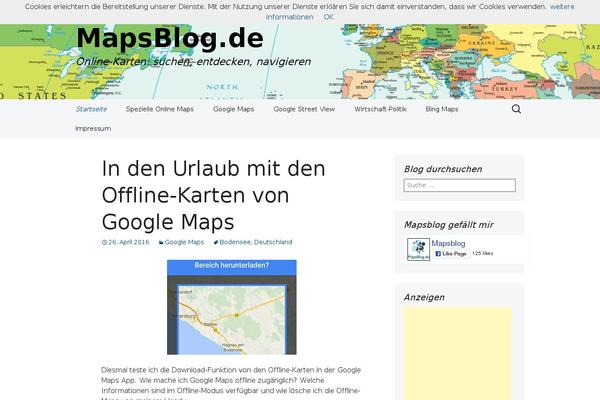This screenshot has height=400, width=600.
Task: Open the Mapsblog Facebook page name link
Action: click(448, 243)
